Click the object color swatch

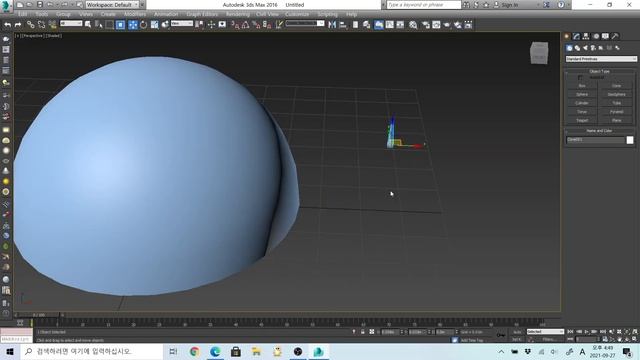coord(630,140)
